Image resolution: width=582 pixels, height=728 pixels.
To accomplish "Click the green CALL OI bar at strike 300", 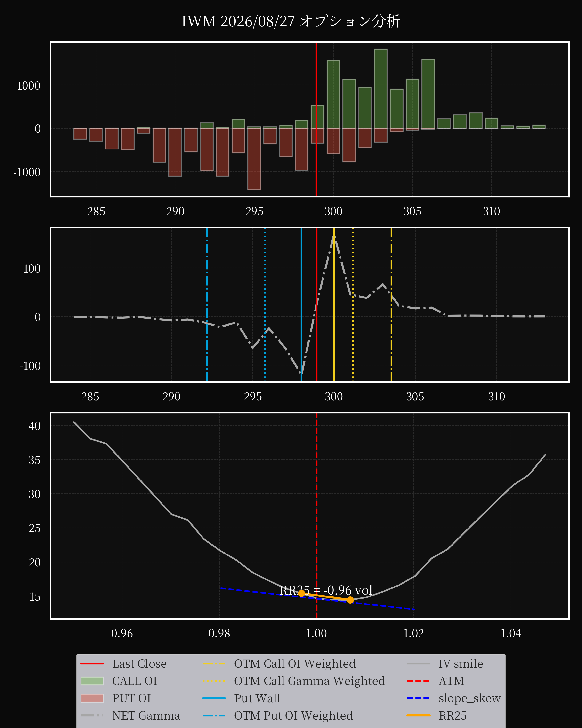I will tap(333, 94).
